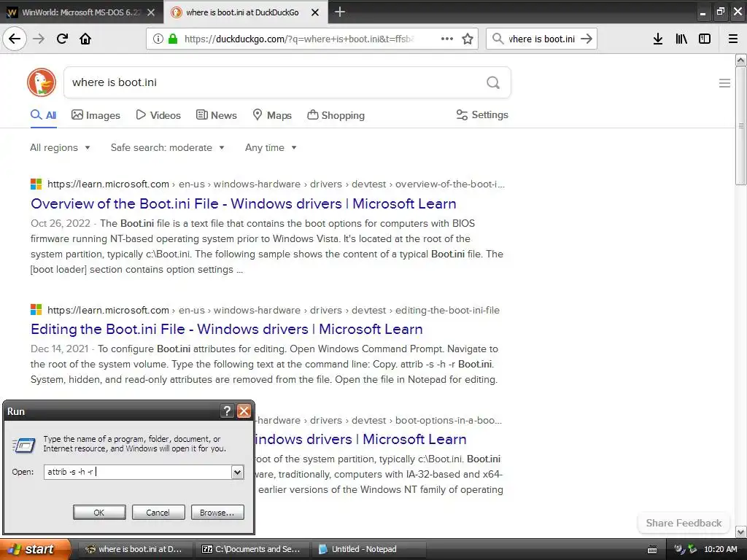The image size is (747, 560).
Task: Click the Run dialog help button
Action: [x=228, y=411]
